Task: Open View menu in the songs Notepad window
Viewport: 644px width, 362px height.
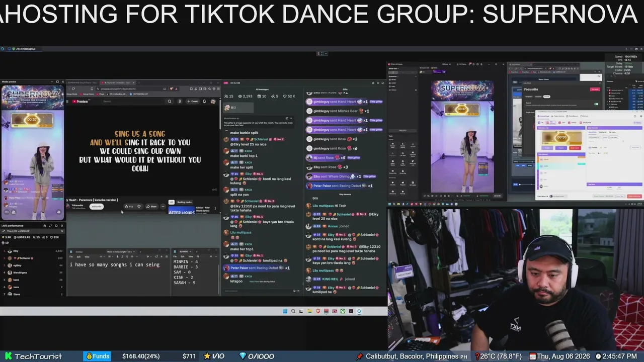Action: (x=87, y=257)
